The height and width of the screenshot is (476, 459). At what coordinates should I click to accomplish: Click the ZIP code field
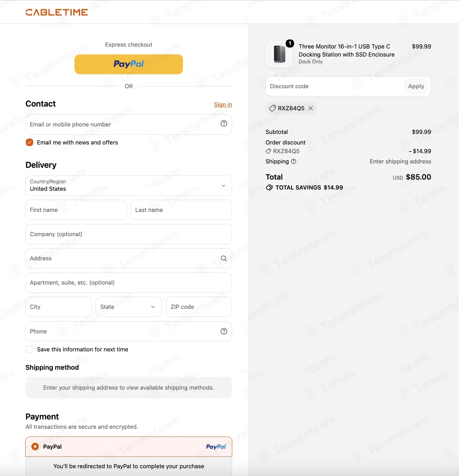(199, 307)
